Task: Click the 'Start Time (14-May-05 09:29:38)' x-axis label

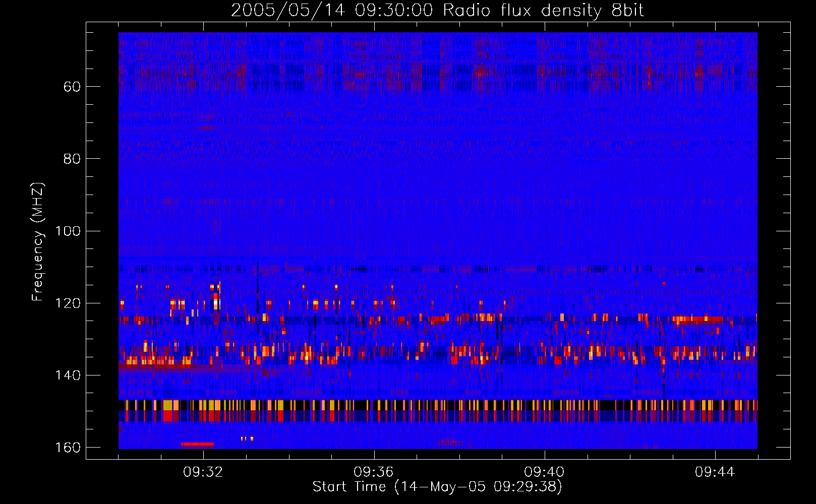Action: [x=437, y=487]
